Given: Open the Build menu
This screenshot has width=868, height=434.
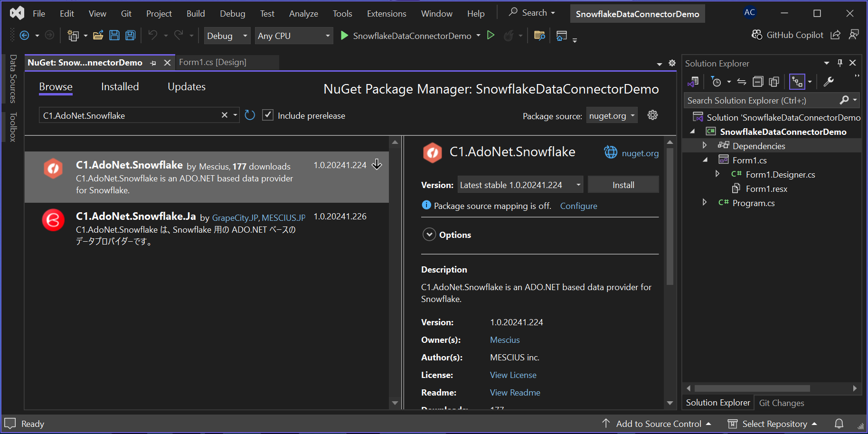Looking at the screenshot, I should [x=196, y=13].
